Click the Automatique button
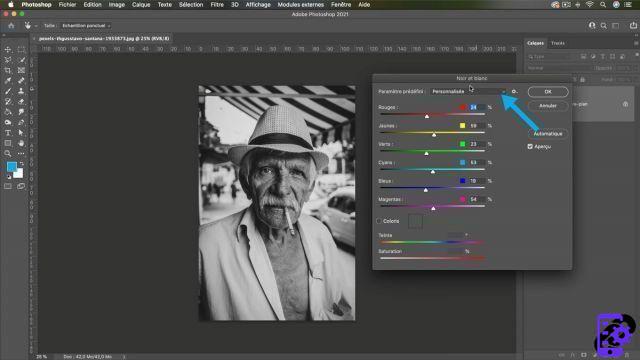Screen dimensions: 640x360 tap(548, 133)
